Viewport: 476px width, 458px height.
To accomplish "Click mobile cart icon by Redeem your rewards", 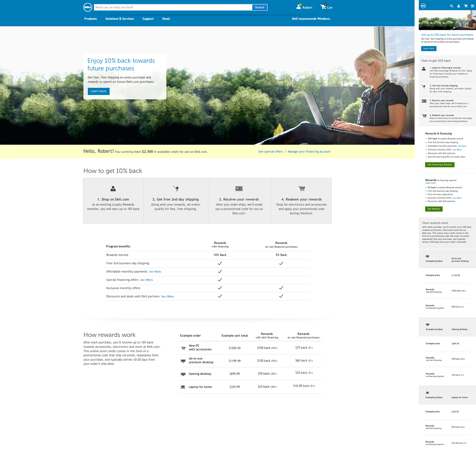I will [424, 116].
